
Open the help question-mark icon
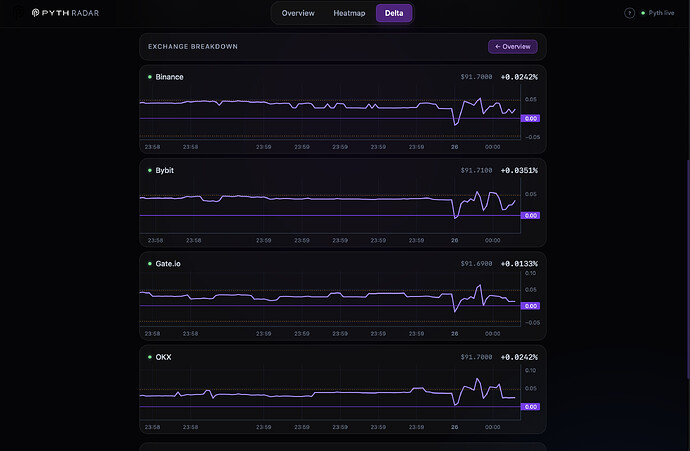(x=629, y=13)
